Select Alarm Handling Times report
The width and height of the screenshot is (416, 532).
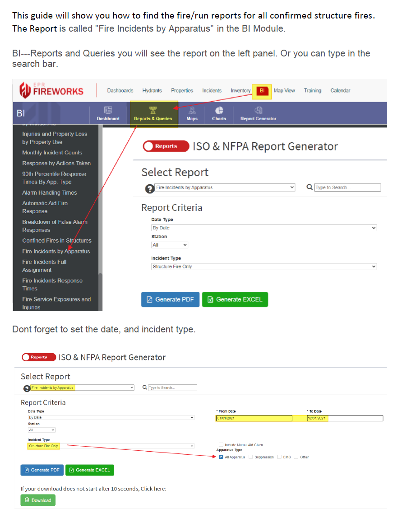49,193
